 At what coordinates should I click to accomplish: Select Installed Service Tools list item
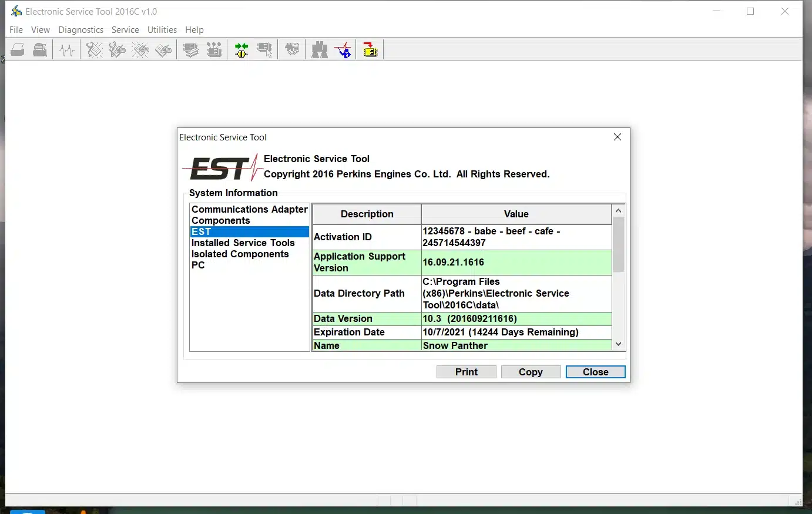pyautogui.click(x=243, y=243)
